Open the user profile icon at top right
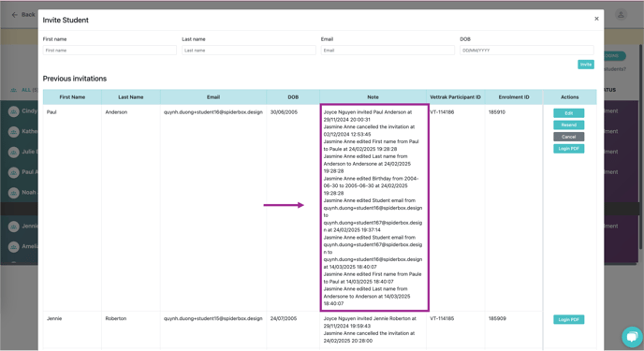This screenshot has height=351, width=644. click(x=621, y=15)
